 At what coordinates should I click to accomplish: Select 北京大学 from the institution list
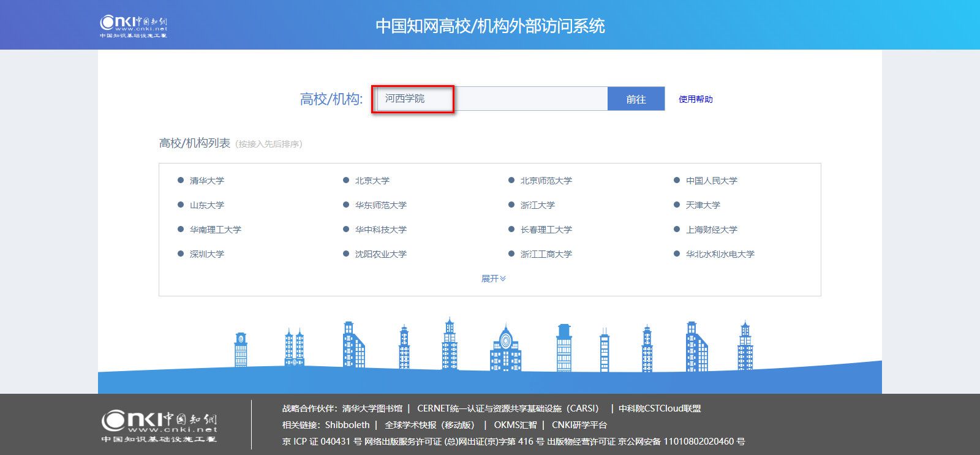(x=372, y=181)
